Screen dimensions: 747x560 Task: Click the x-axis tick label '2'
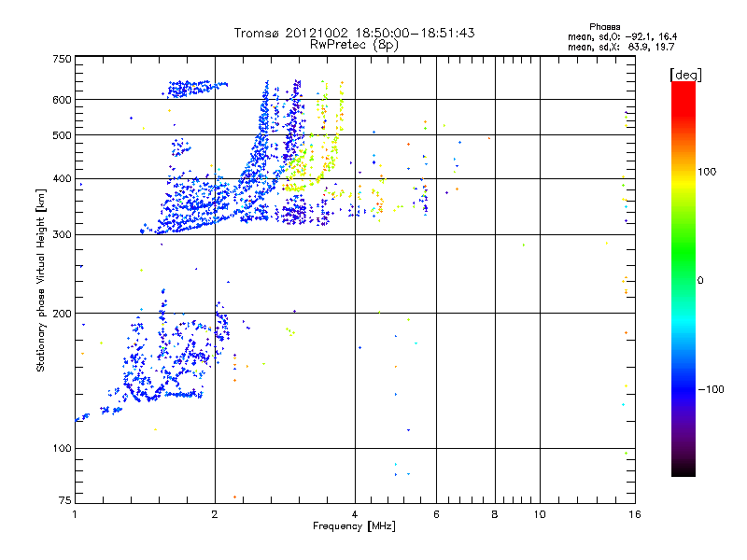pos(215,514)
